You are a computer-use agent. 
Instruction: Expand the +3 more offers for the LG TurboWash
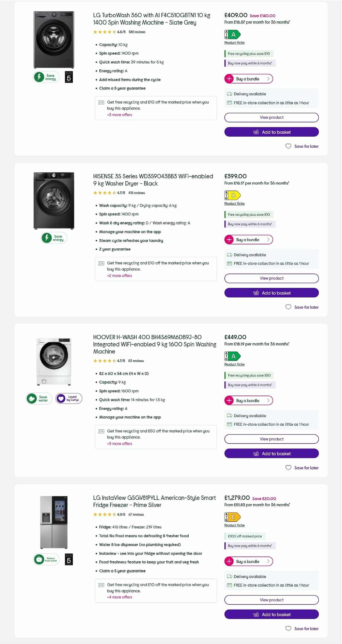tap(119, 114)
